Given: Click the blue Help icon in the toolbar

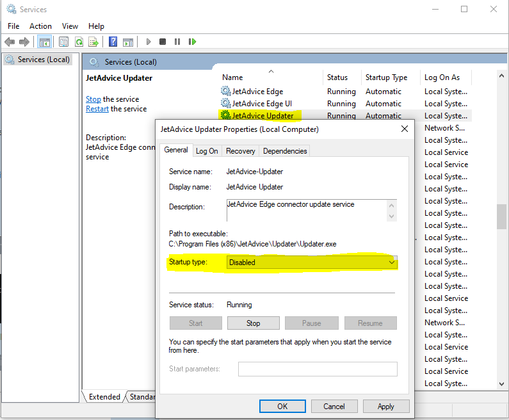Looking at the screenshot, I should pos(113,42).
